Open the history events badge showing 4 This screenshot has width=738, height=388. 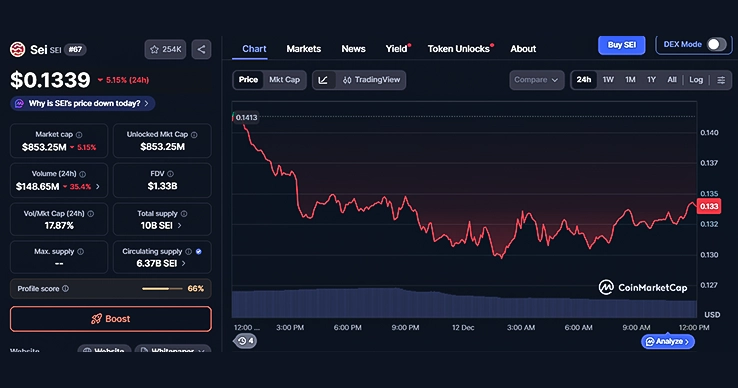pos(245,341)
